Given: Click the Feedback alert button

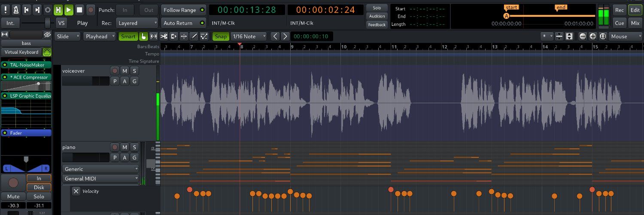Looking at the screenshot, I should tap(377, 25).
